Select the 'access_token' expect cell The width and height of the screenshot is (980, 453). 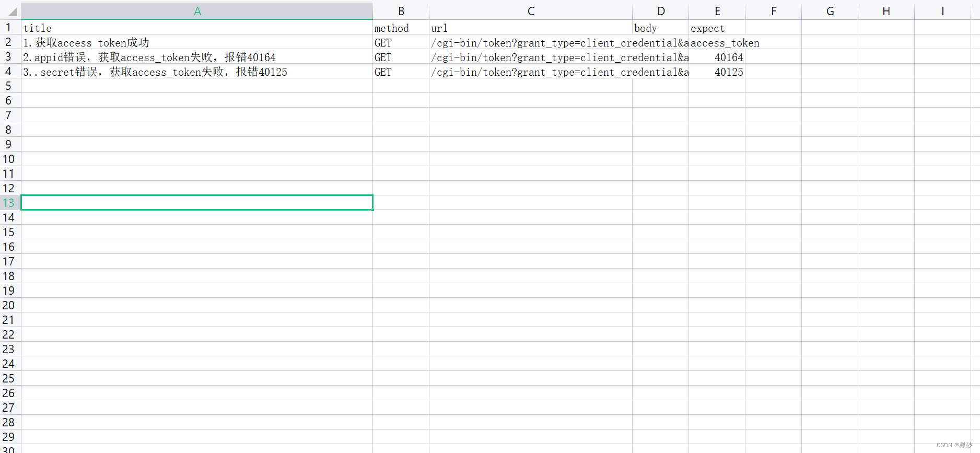tap(717, 42)
